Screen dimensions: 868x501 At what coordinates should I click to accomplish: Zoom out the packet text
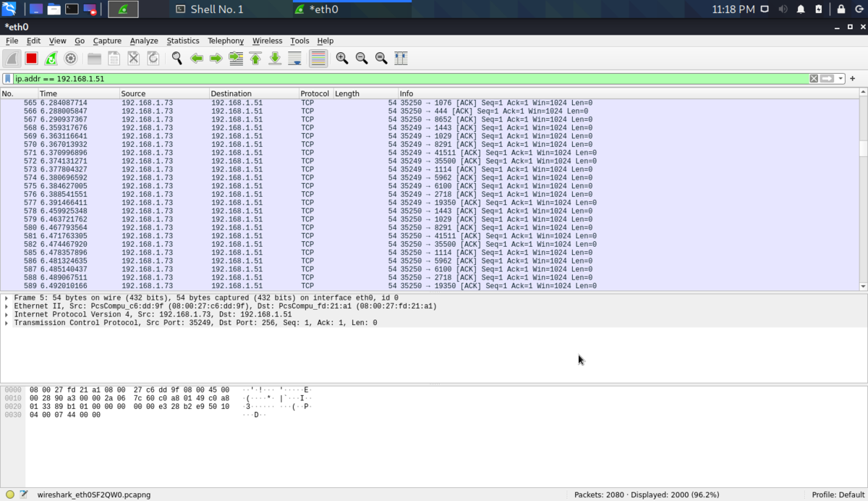(362, 59)
